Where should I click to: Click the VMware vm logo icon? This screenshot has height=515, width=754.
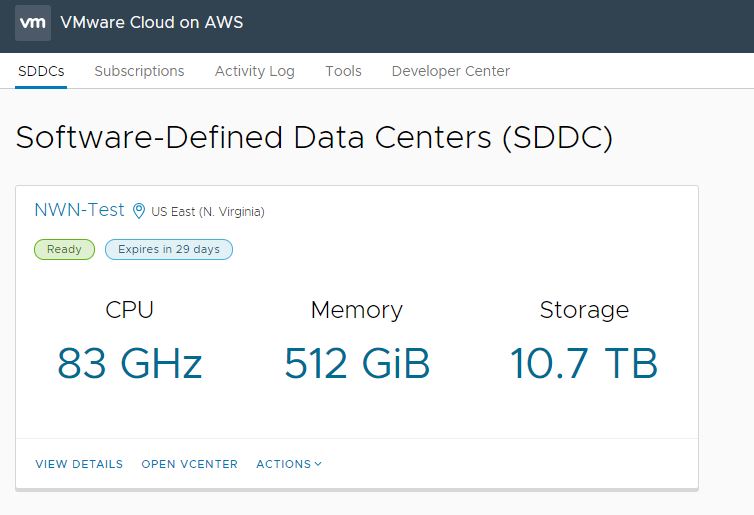(x=33, y=23)
